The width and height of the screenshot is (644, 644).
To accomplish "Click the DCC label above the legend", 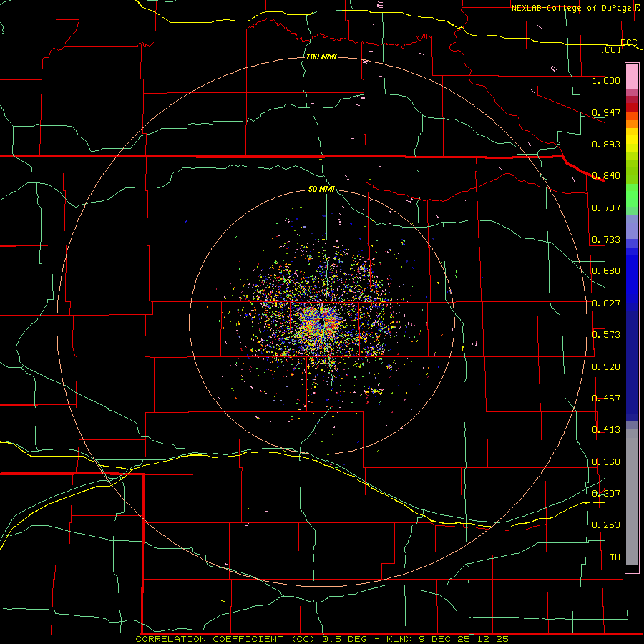I will coord(629,43).
